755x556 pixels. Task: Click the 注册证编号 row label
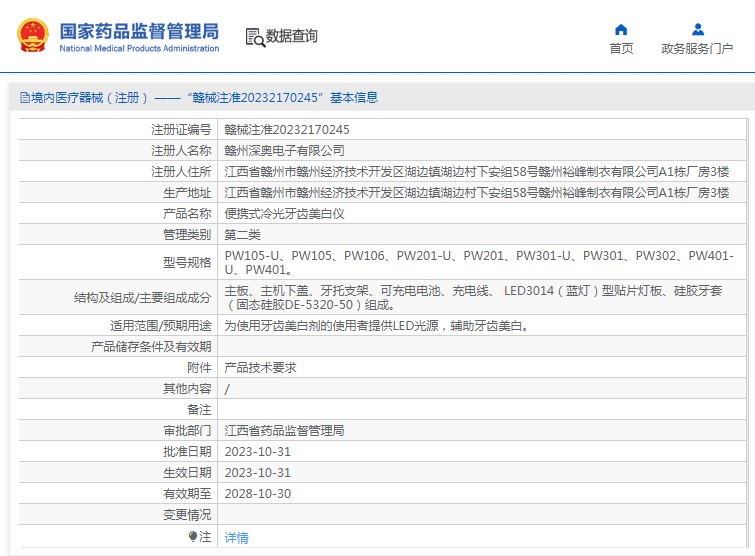click(181, 129)
